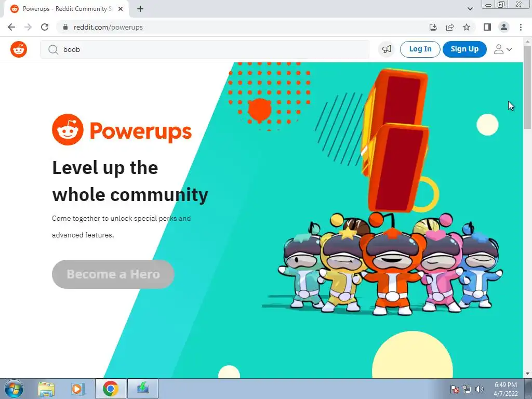The width and height of the screenshot is (532, 399).
Task: Click the volume speaker tray icon
Action: pos(479,389)
